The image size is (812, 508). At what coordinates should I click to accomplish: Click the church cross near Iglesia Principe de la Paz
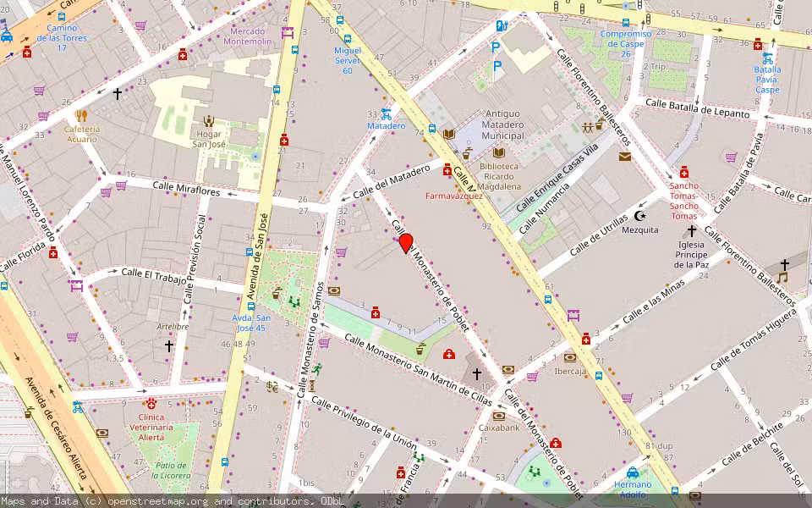(x=692, y=229)
